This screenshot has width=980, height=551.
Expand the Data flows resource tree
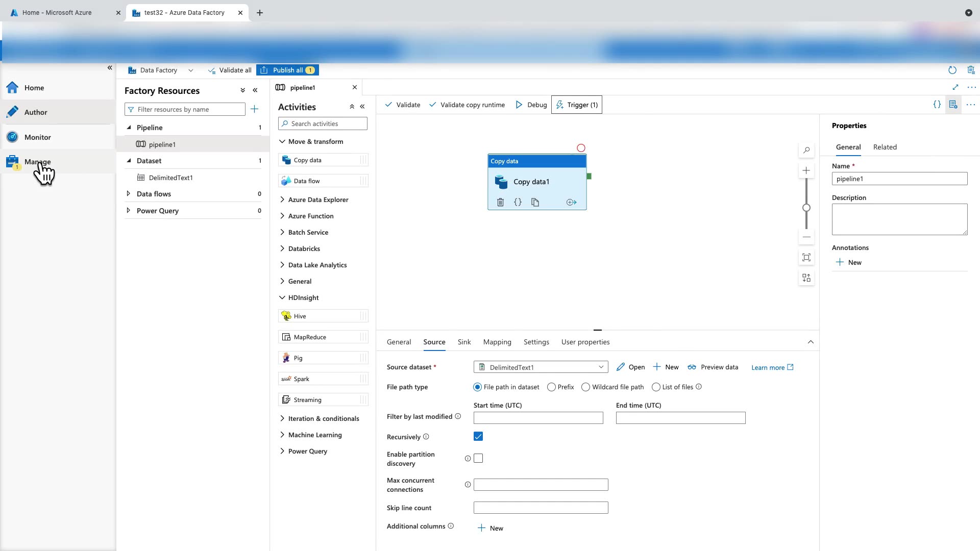tap(128, 194)
